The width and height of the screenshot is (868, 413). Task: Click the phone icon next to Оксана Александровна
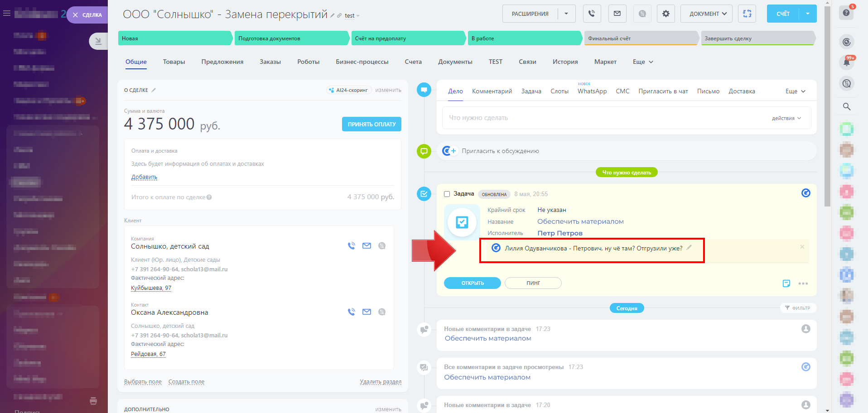(x=352, y=312)
